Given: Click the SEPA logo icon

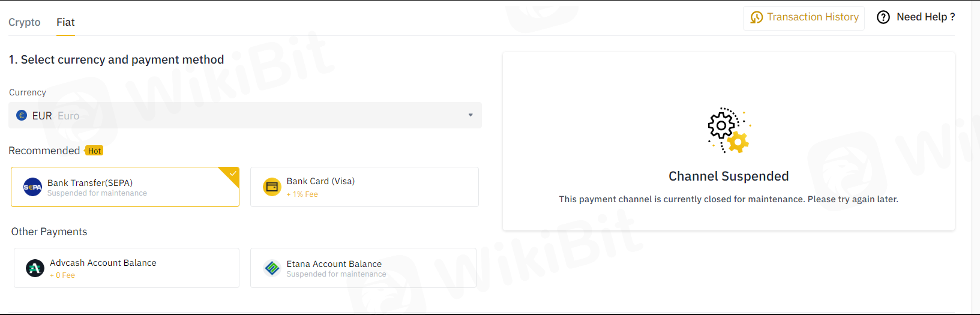Looking at the screenshot, I should coord(32,187).
